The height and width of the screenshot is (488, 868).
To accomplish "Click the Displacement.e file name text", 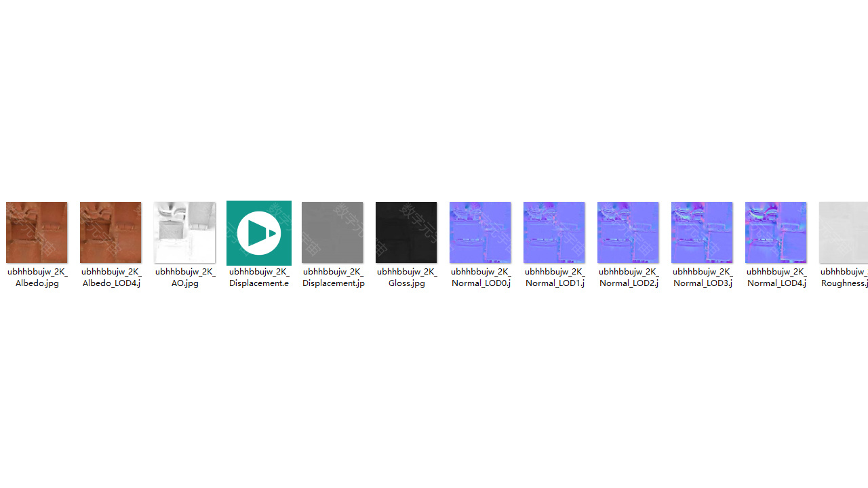I will click(x=259, y=277).
